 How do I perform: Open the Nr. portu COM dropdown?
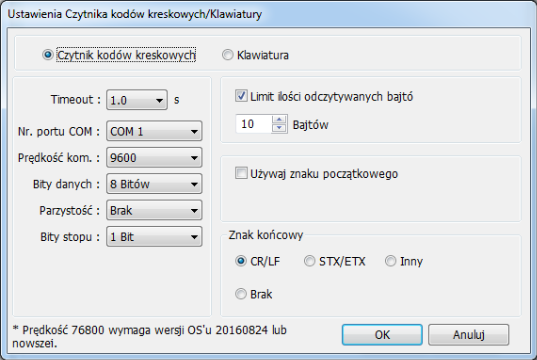[x=154, y=131]
